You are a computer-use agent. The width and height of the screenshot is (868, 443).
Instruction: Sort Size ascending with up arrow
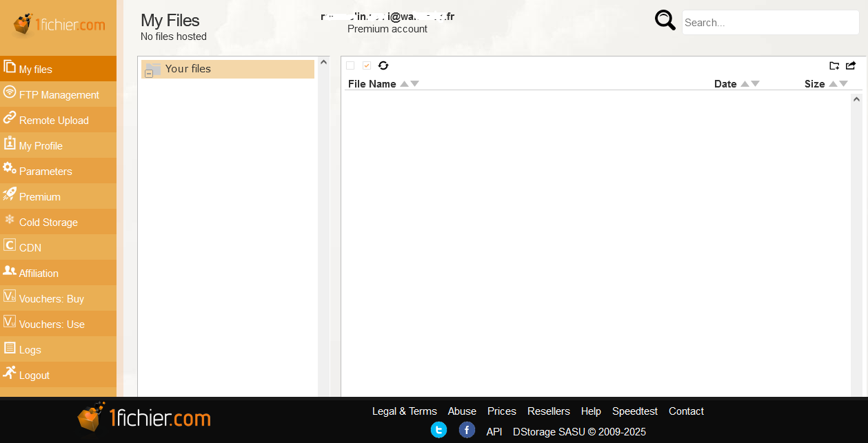[833, 84]
